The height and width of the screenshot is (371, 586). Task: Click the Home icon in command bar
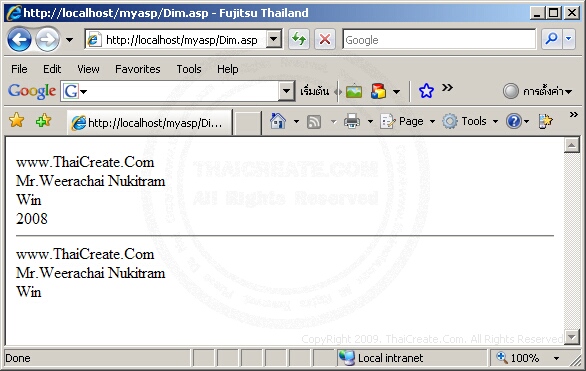click(278, 121)
